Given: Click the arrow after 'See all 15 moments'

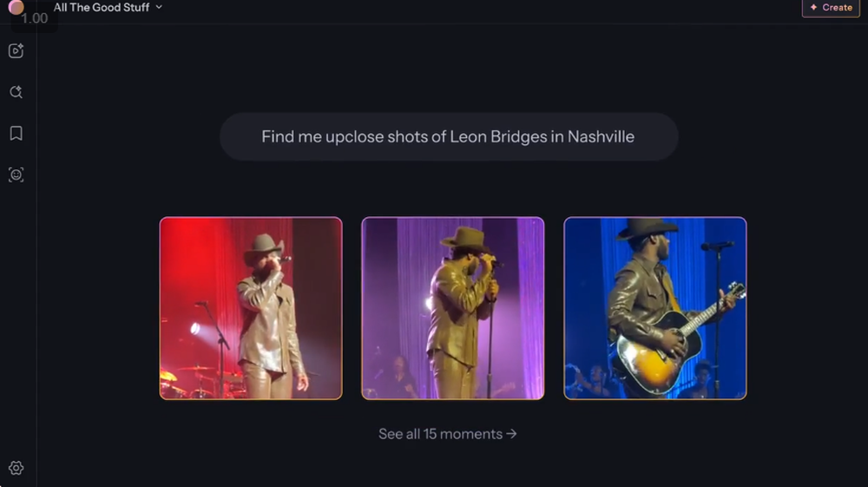Looking at the screenshot, I should [x=511, y=433].
